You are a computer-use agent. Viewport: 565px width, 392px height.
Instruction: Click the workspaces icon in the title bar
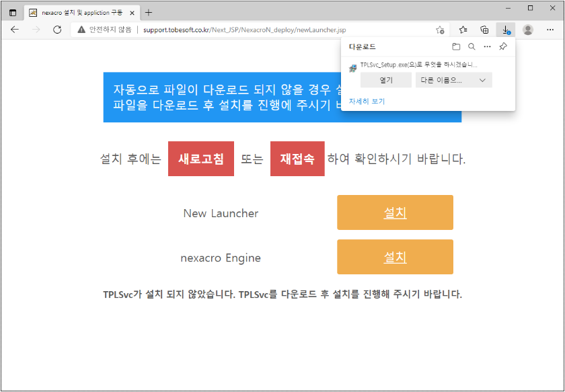click(x=12, y=11)
